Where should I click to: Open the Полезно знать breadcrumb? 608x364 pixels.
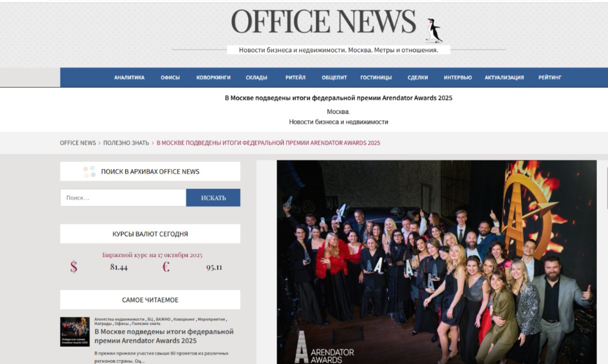[126, 143]
